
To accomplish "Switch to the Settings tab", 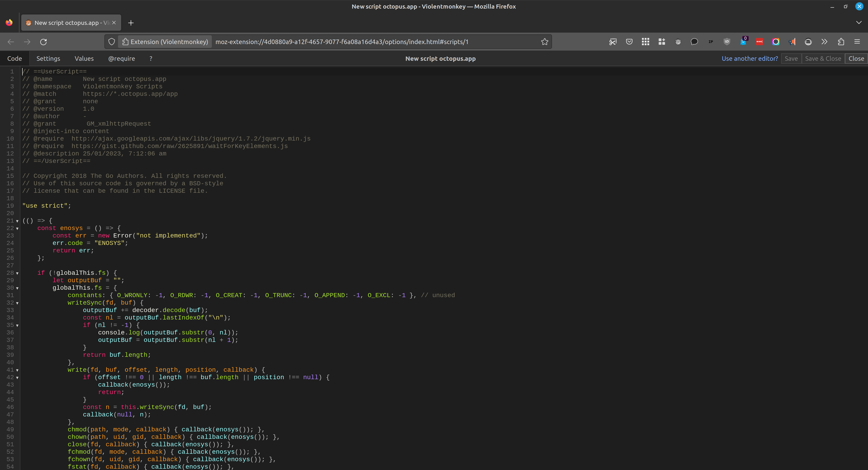I will [x=48, y=59].
